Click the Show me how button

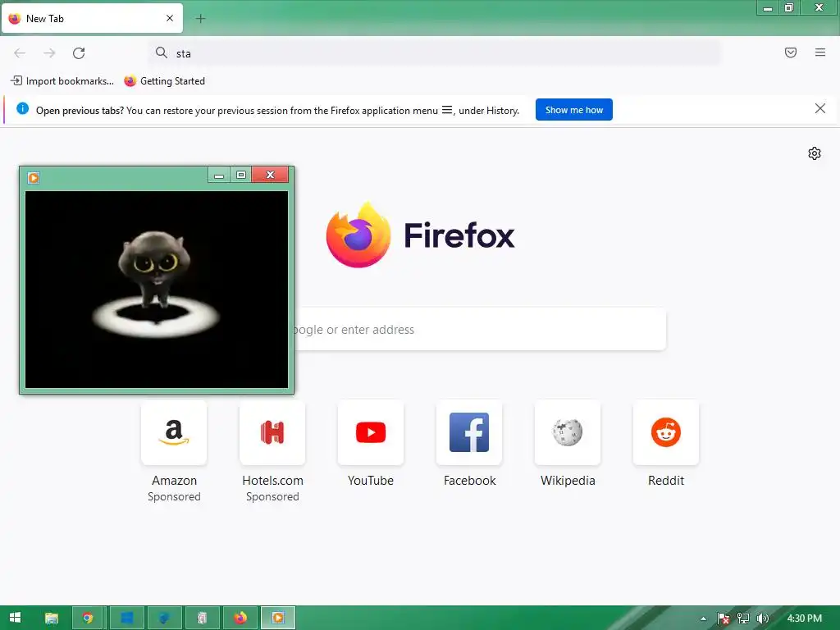[573, 110]
